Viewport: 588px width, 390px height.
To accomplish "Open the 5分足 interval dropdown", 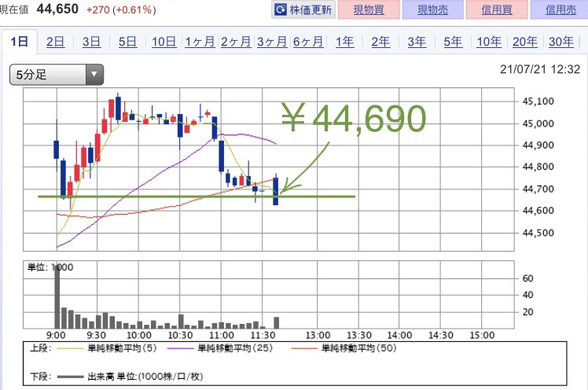I will pyautogui.click(x=57, y=75).
